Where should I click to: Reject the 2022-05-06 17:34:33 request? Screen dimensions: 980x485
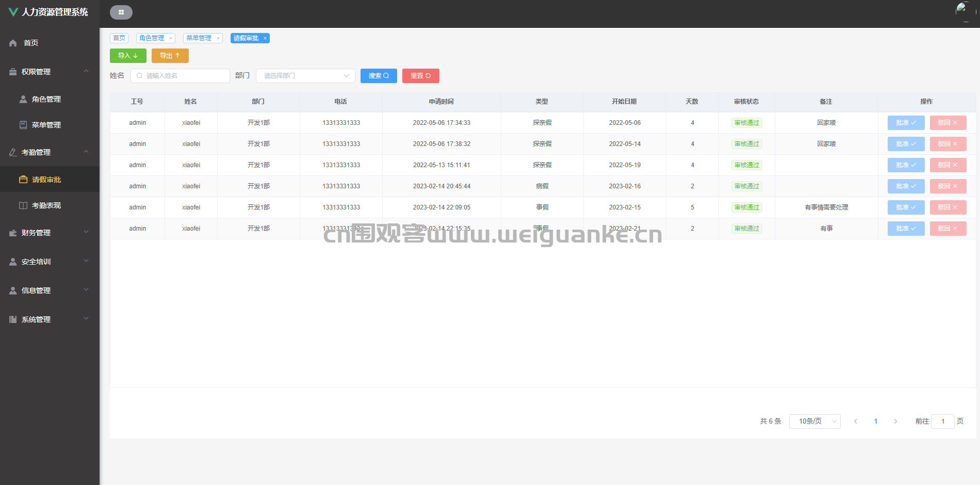point(948,123)
